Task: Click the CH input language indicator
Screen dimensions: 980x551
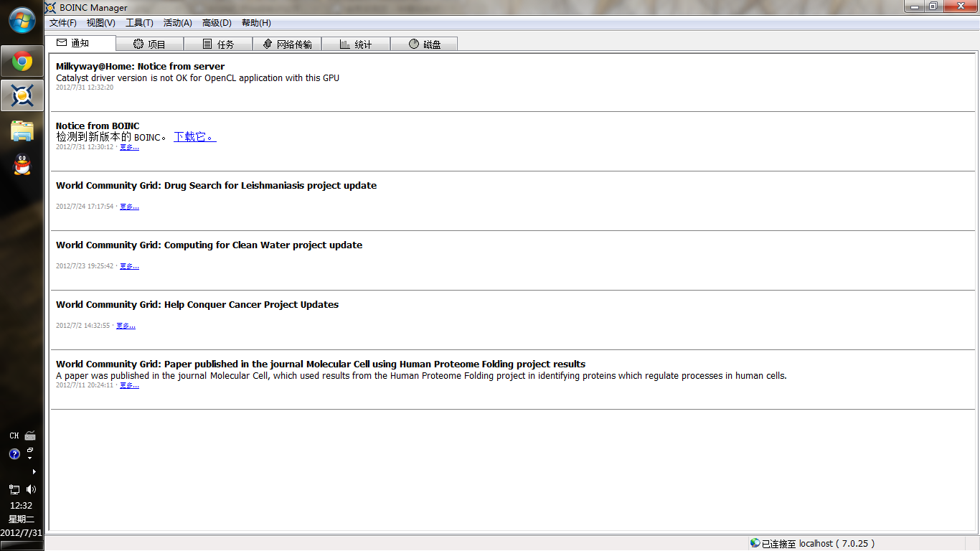Action: (14, 435)
